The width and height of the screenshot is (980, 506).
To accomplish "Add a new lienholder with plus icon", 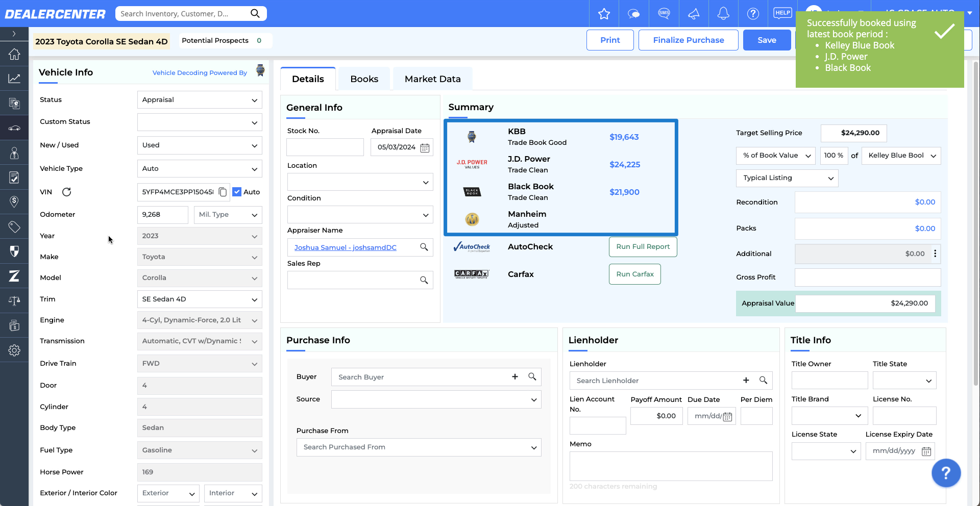I will [746, 380].
